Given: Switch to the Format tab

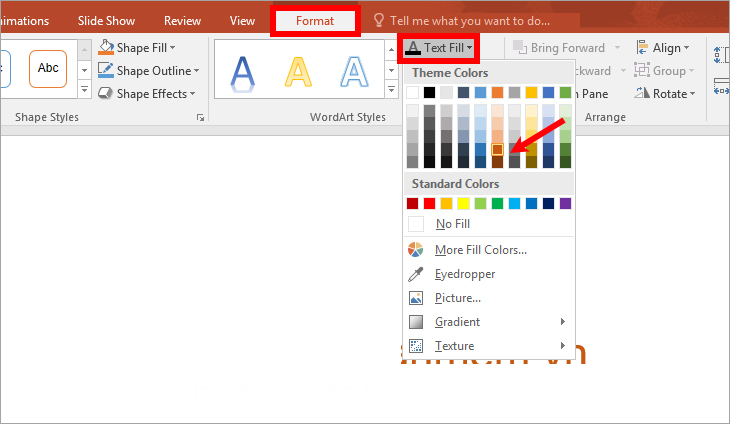Looking at the screenshot, I should [315, 21].
